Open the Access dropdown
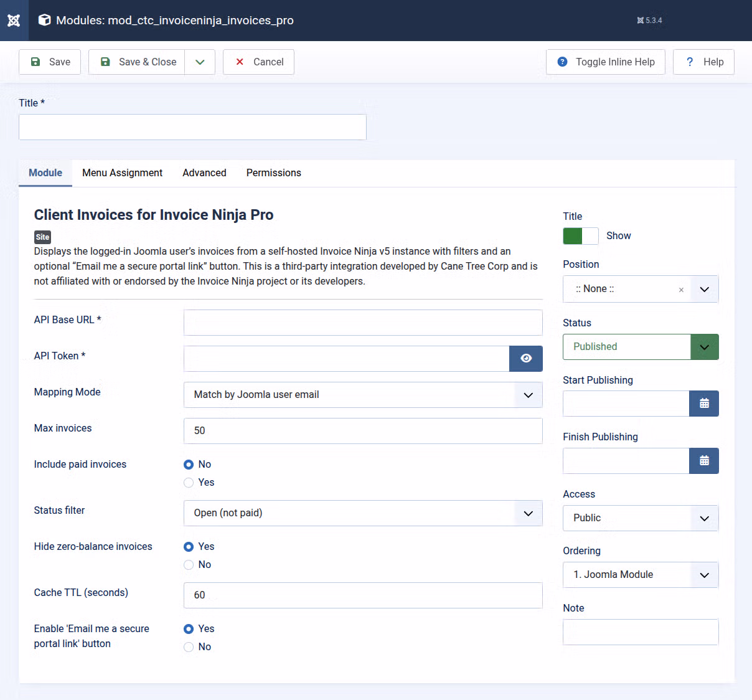 pyautogui.click(x=641, y=518)
